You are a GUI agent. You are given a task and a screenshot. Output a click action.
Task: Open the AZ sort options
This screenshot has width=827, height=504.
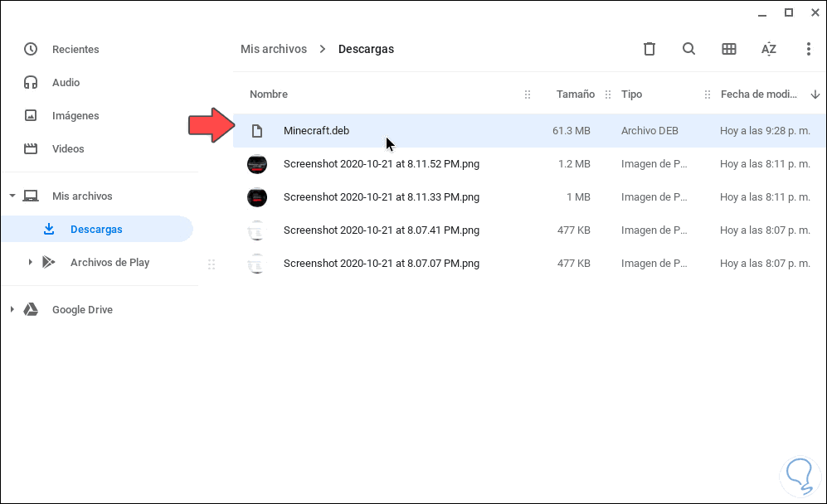tap(769, 49)
